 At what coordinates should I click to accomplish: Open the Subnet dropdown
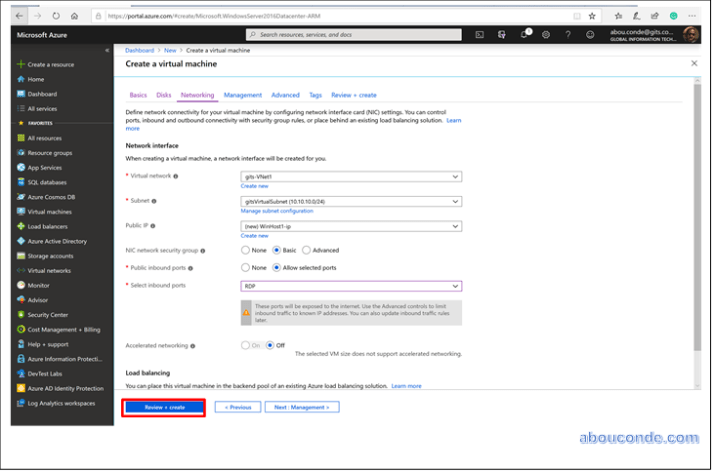[x=350, y=201]
